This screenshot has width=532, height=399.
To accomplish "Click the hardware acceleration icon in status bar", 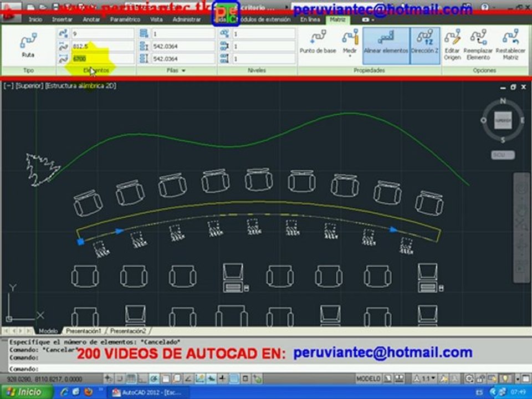I will (x=493, y=378).
